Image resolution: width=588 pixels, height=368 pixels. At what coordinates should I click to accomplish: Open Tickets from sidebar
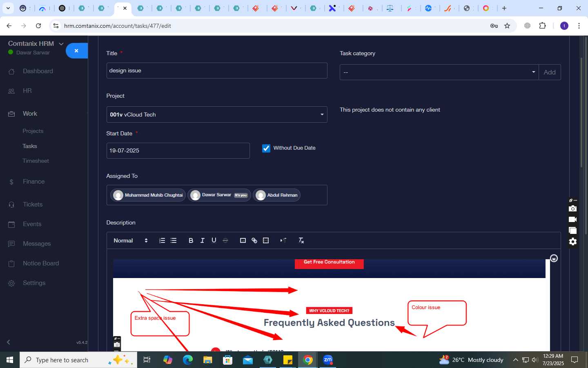(x=33, y=204)
